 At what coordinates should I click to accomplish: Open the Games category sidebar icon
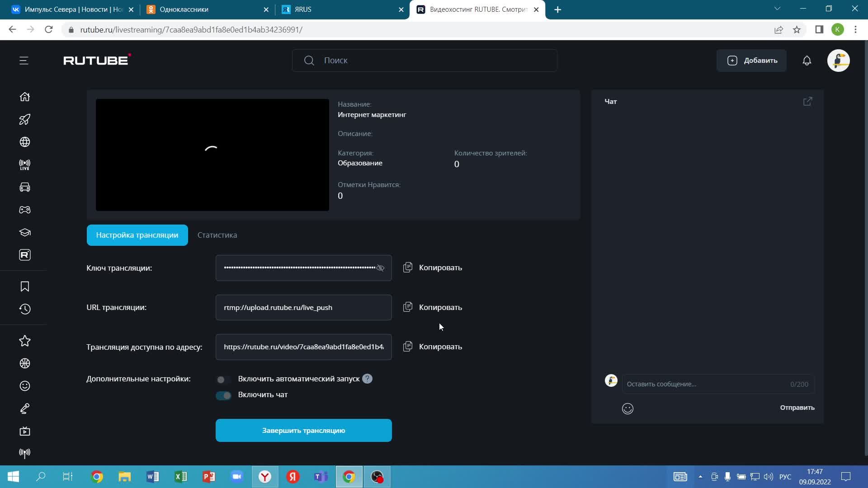(x=25, y=210)
